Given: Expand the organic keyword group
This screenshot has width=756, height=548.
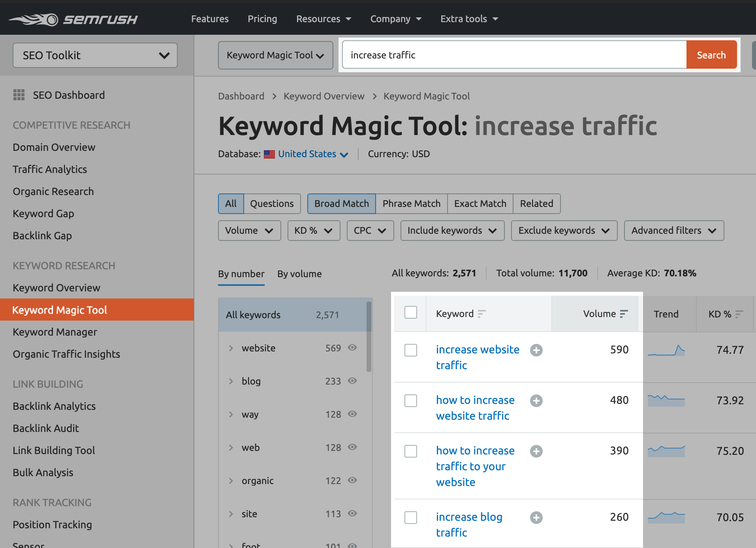Looking at the screenshot, I should coord(231,481).
